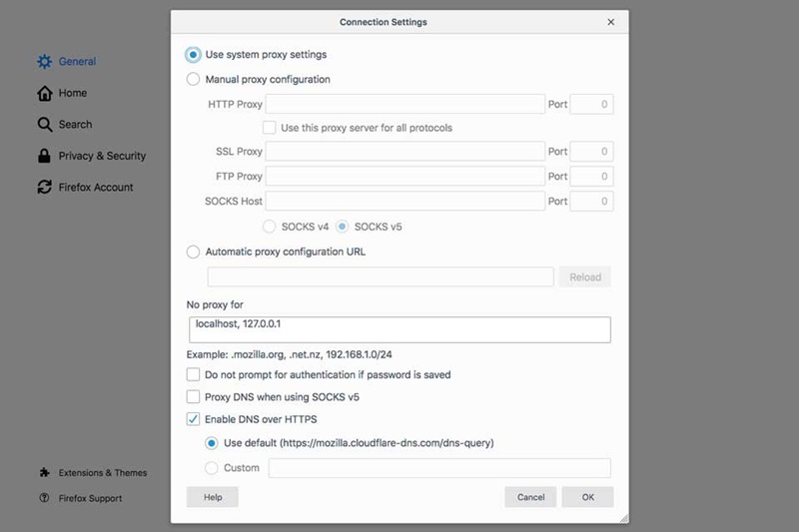
Task: Click the SSL Proxy address field
Action: pos(405,151)
